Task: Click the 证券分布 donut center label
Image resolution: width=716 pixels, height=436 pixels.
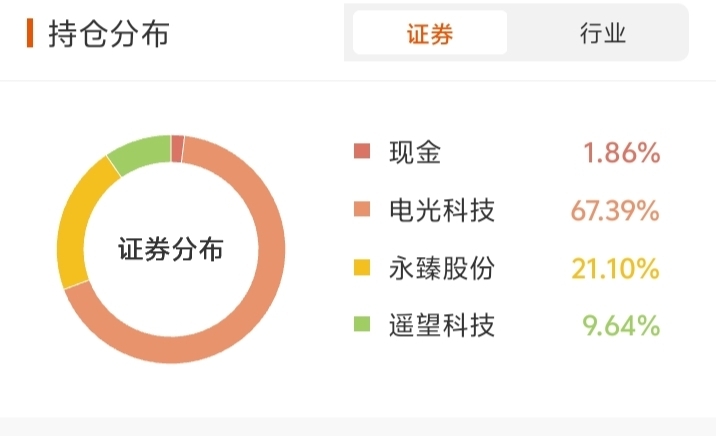Action: (171, 249)
